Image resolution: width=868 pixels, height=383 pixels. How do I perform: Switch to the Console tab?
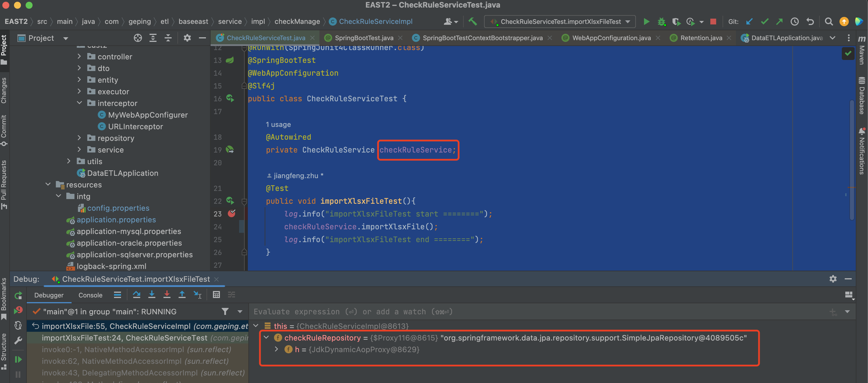pyautogui.click(x=90, y=295)
